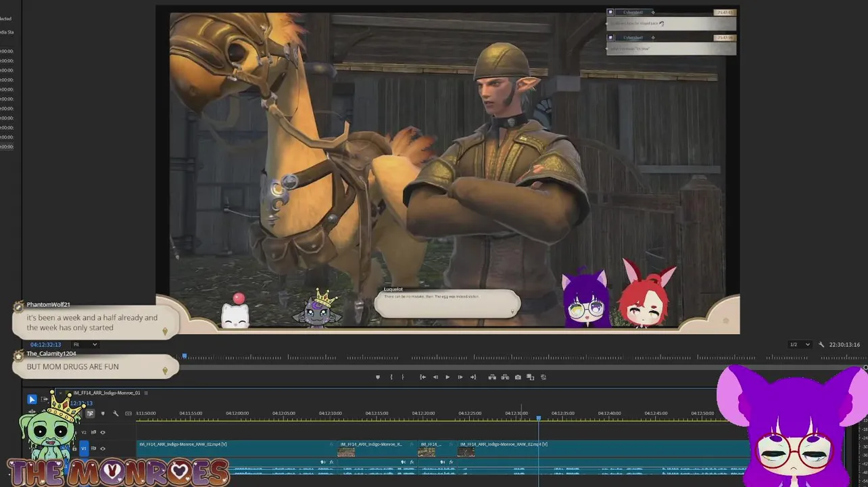Select first IM_FF14_ARR_Indigo-Monroe_RAW_02.mp4 clip
Viewport: 868px width, 487px height.
pos(237,448)
